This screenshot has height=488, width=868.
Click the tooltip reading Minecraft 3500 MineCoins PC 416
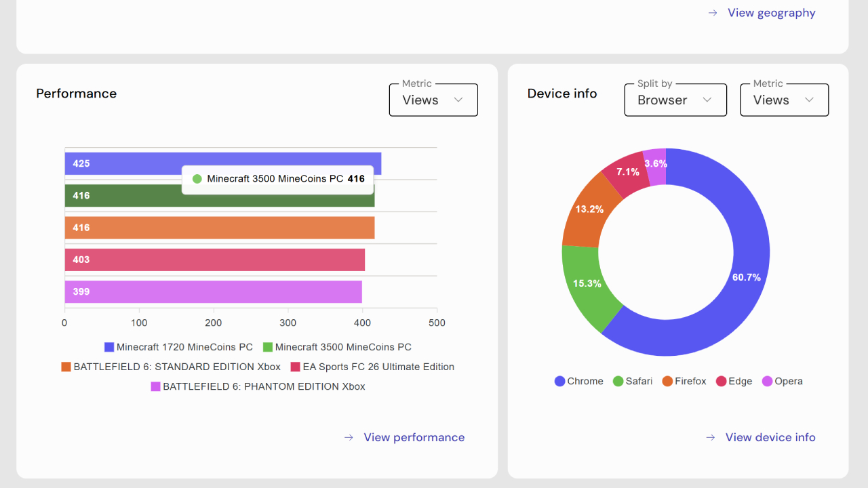pyautogui.click(x=277, y=180)
